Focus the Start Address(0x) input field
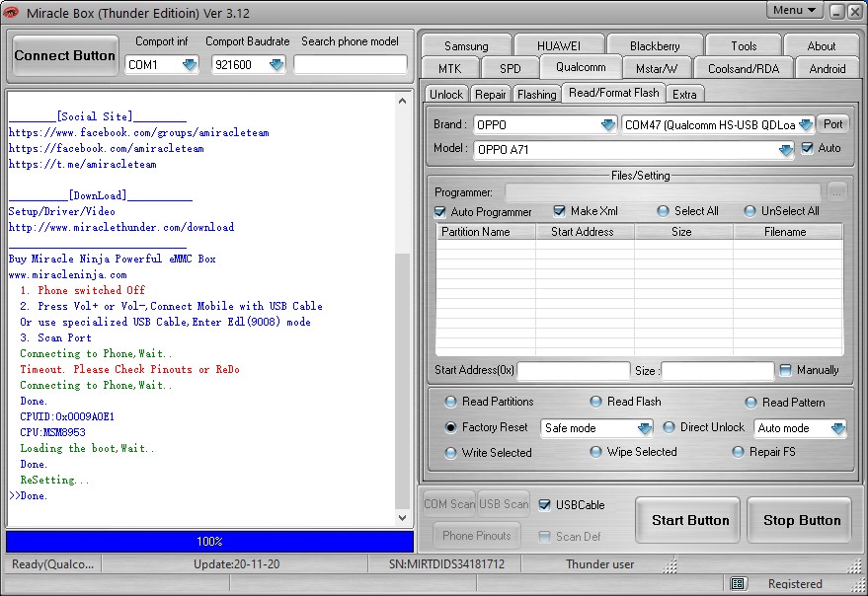 573,371
